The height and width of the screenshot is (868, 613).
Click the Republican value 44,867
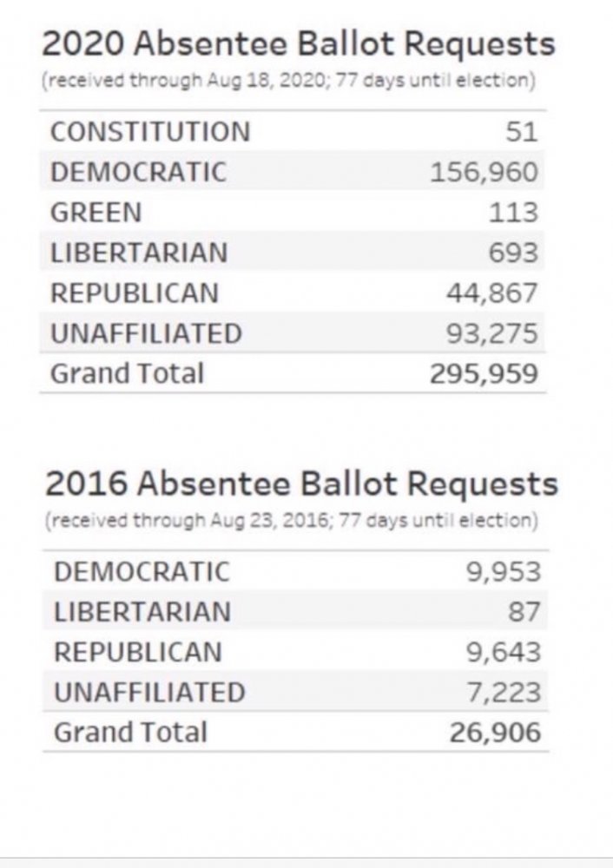click(x=492, y=293)
